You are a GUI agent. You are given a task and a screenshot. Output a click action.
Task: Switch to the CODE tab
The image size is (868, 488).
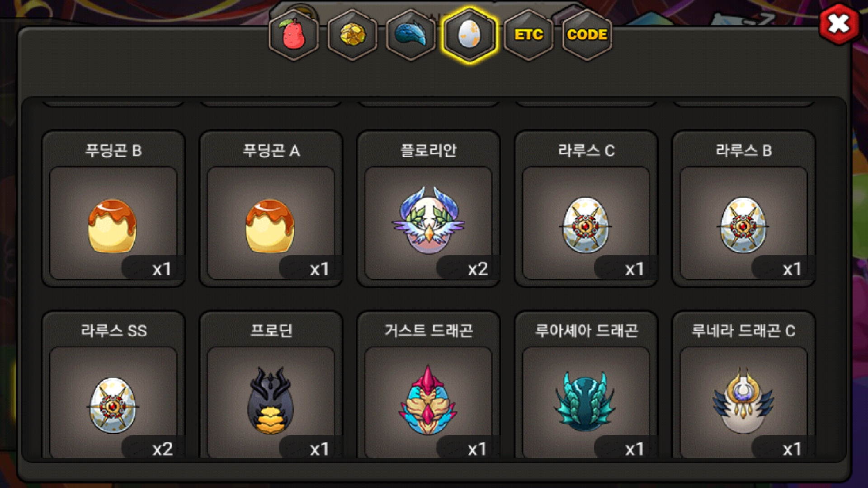click(587, 35)
